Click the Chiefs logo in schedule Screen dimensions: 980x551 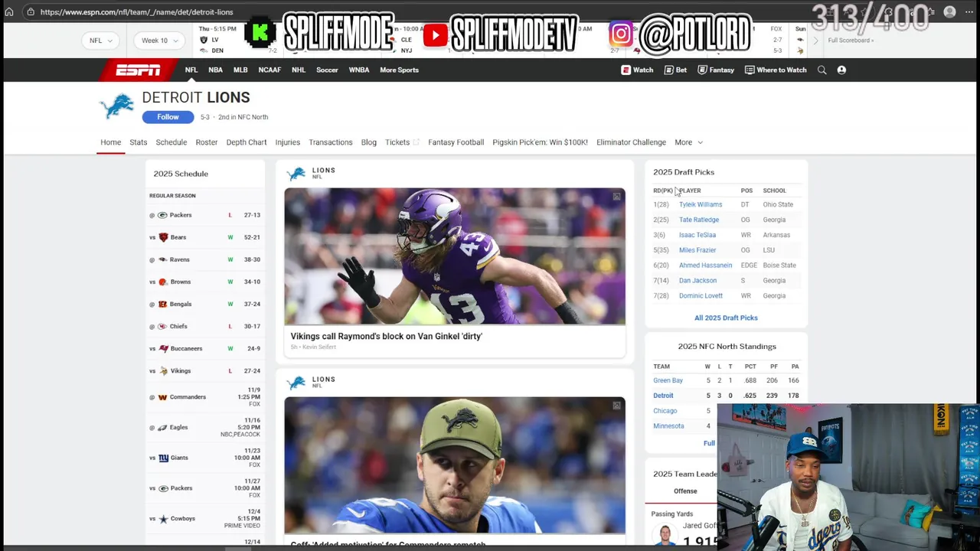coord(162,326)
